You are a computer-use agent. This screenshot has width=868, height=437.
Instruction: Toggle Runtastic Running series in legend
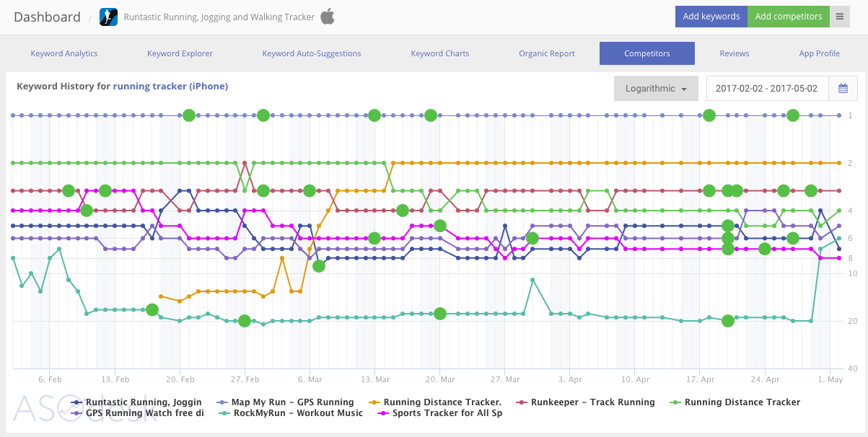pyautogui.click(x=141, y=402)
